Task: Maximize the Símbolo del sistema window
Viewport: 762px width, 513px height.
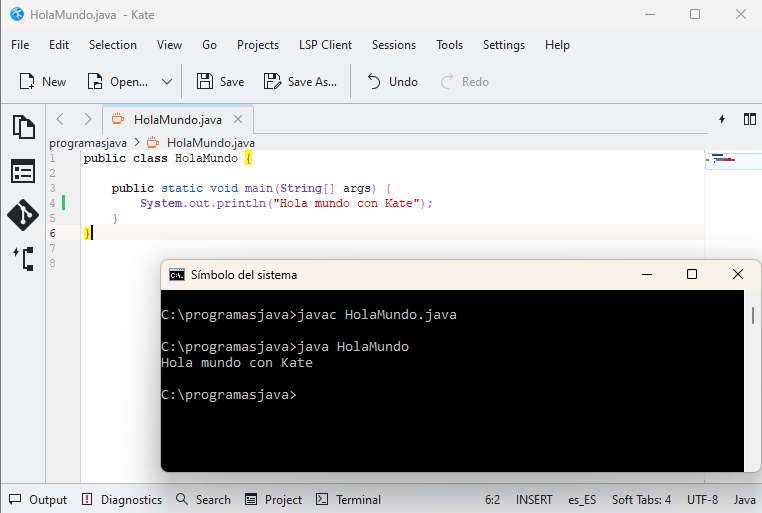Action: coord(692,274)
